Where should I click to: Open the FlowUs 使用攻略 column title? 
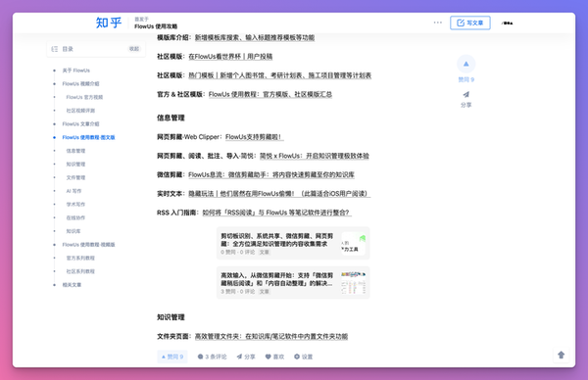click(x=156, y=26)
